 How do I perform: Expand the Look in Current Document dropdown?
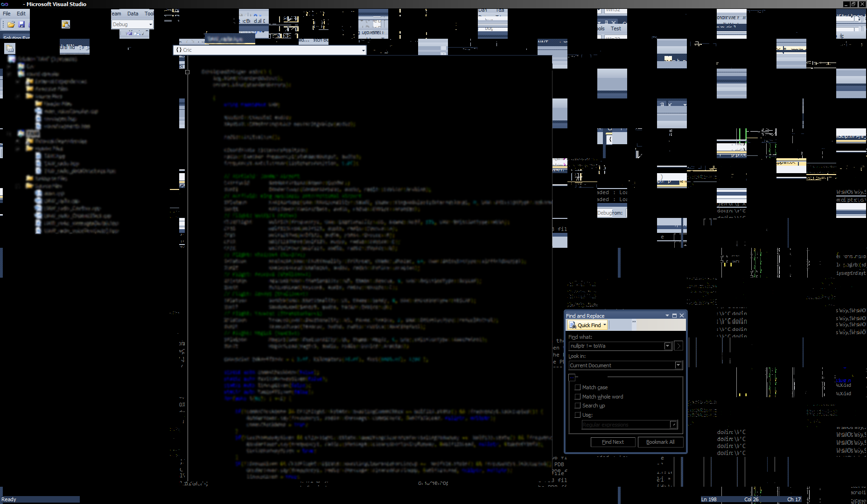(678, 365)
